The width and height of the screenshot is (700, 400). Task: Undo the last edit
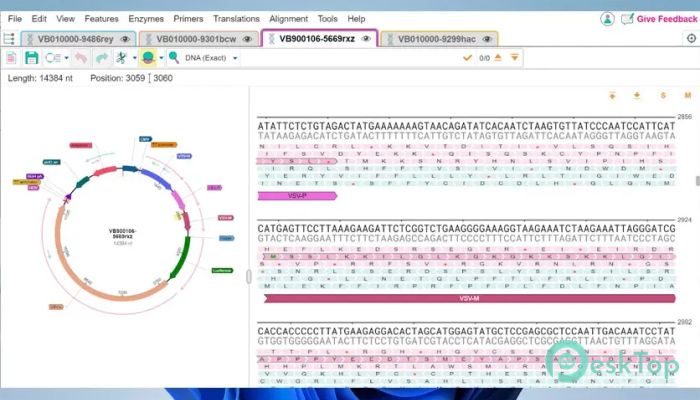point(81,58)
